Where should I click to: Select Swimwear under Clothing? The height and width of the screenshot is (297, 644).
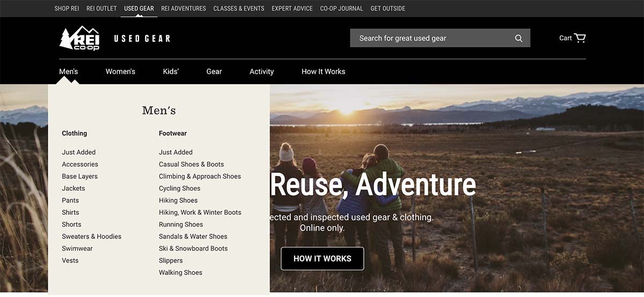tap(77, 249)
